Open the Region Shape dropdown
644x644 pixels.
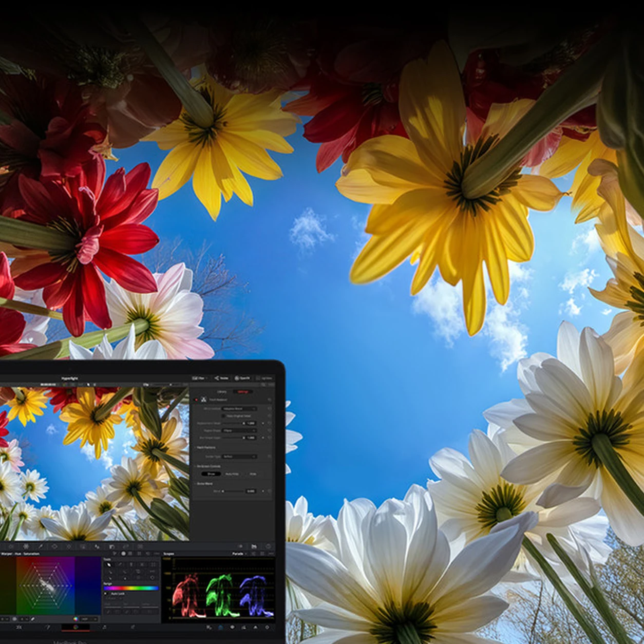pyautogui.click(x=239, y=430)
